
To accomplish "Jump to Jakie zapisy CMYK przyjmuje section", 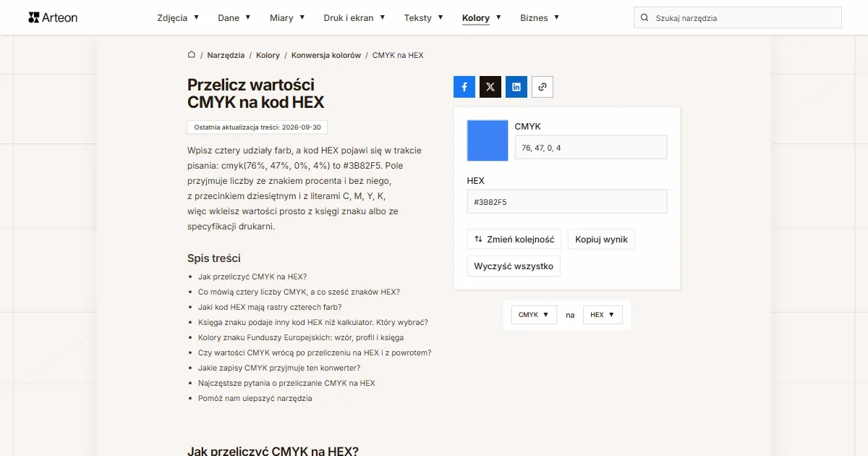I will click(x=279, y=368).
